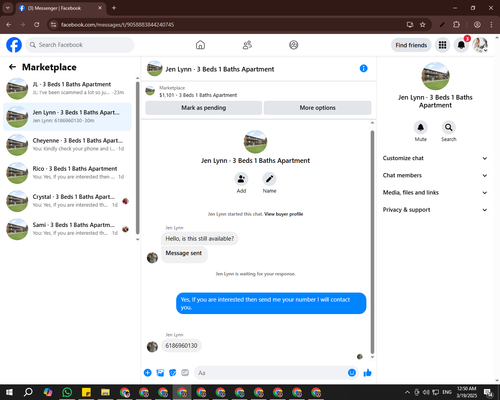Open the Facebook home logo

coord(14,45)
